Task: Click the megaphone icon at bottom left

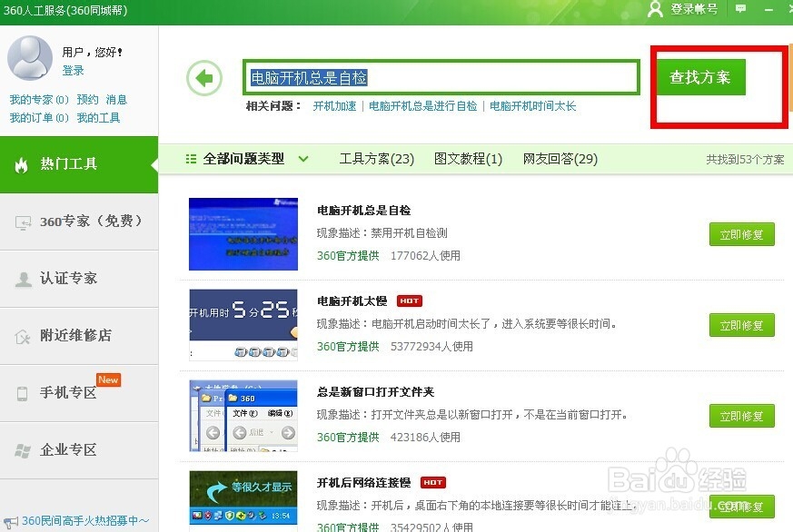Action: click(11, 521)
